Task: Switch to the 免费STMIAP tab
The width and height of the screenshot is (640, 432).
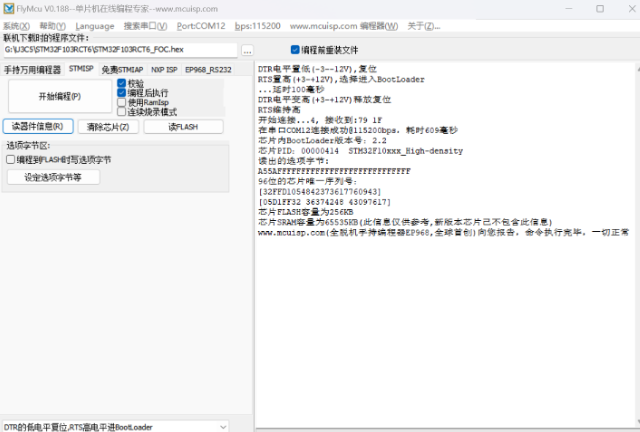Action: pyautogui.click(x=122, y=70)
